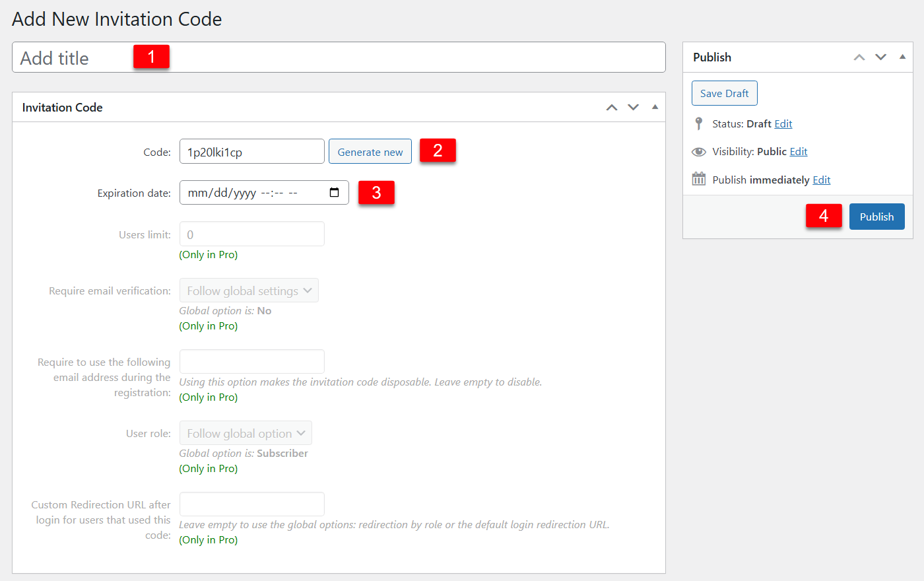Click the status pin icon
The width and height of the screenshot is (924, 581).
(x=699, y=123)
